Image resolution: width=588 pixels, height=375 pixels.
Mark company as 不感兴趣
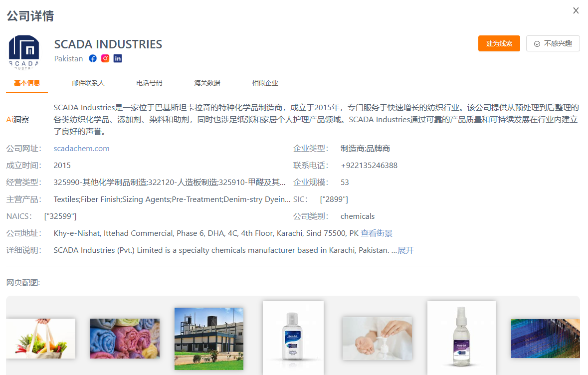[x=553, y=43]
